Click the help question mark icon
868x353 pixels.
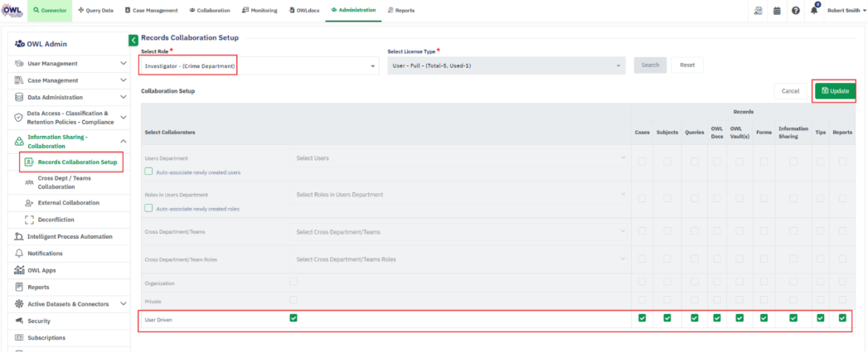(795, 11)
